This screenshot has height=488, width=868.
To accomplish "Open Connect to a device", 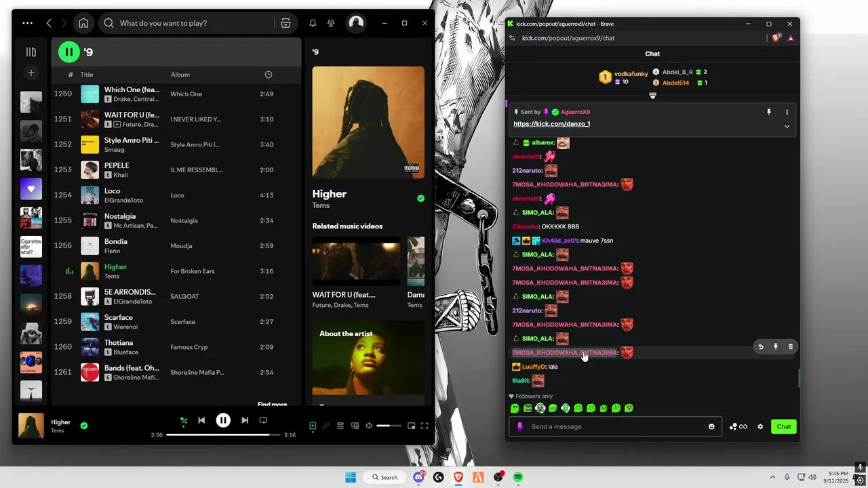I will pyautogui.click(x=355, y=426).
